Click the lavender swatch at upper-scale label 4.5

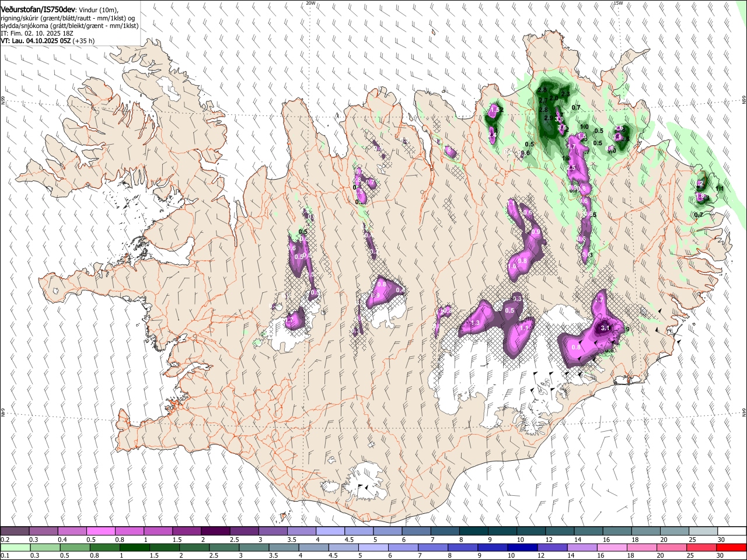point(359,531)
